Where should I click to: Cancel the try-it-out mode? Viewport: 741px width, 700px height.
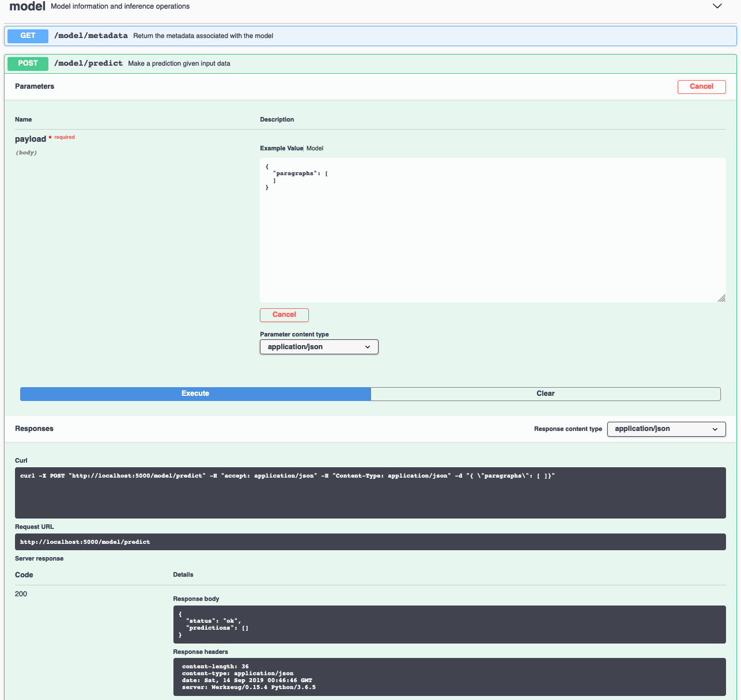tap(701, 86)
